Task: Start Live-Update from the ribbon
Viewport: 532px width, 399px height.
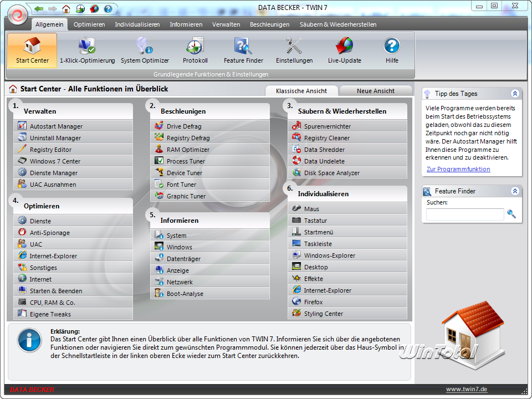Action: tap(344, 50)
